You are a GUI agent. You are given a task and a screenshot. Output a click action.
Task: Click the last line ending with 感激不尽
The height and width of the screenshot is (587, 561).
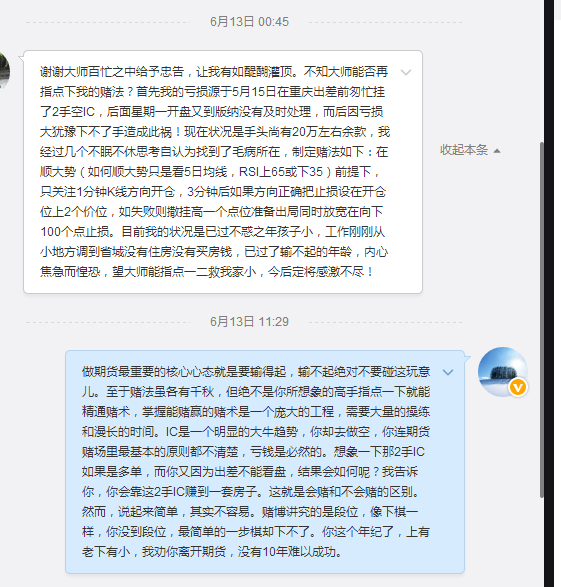(207, 272)
